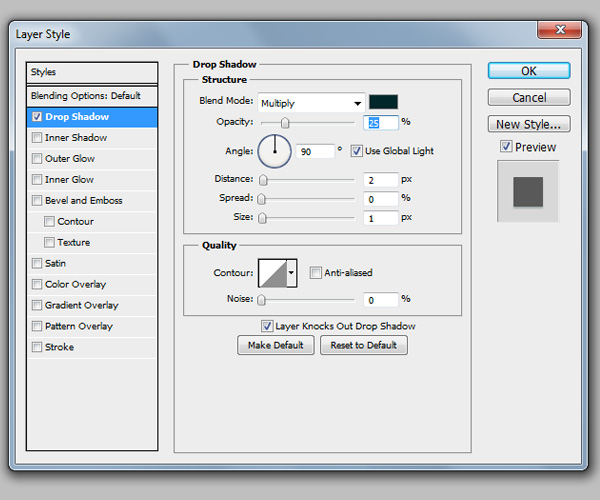This screenshot has width=600, height=500.
Task: Click the Size px input field
Action: click(x=381, y=218)
